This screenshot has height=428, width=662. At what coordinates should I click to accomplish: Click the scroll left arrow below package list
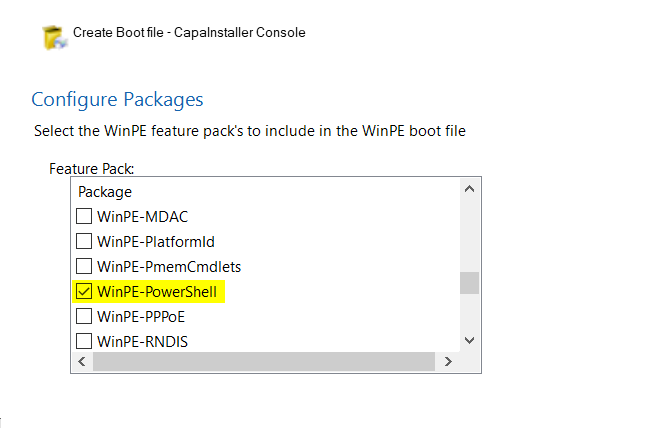(x=82, y=362)
